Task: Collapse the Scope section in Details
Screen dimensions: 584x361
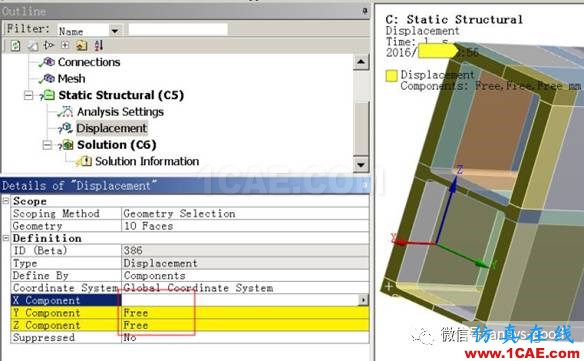Action: coord(6,201)
